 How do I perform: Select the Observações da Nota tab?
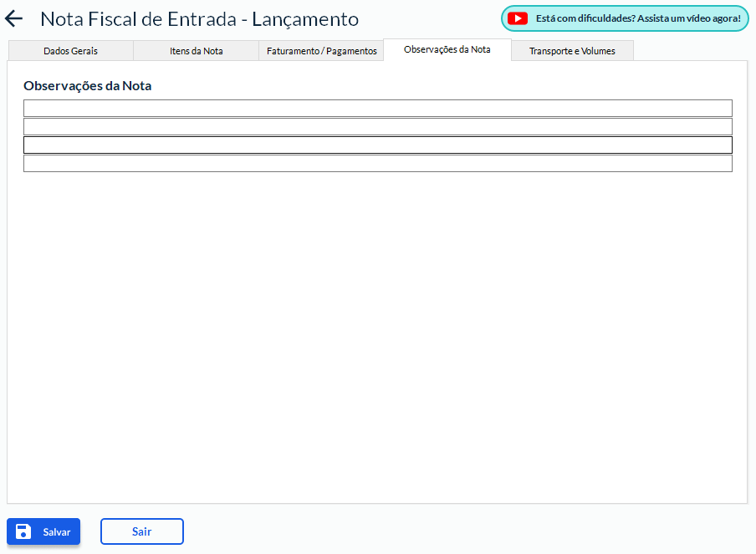tap(447, 49)
